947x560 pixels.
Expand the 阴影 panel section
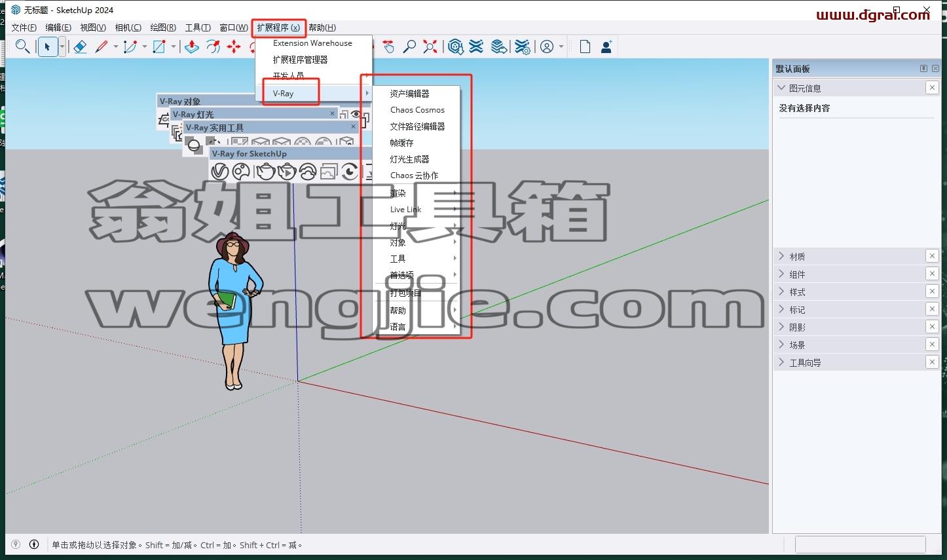(x=781, y=327)
